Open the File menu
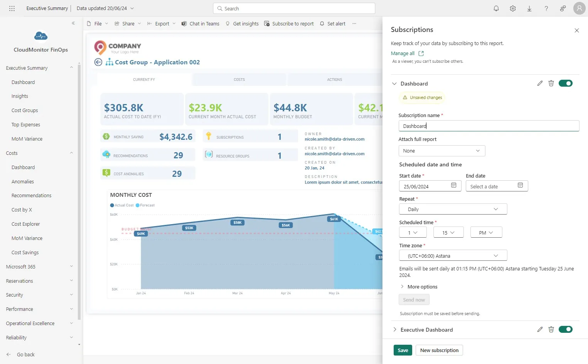This screenshot has width=588, height=364. 98,23
